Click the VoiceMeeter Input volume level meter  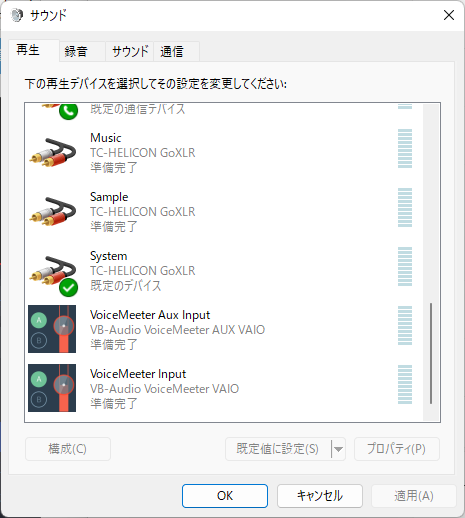[405, 385]
